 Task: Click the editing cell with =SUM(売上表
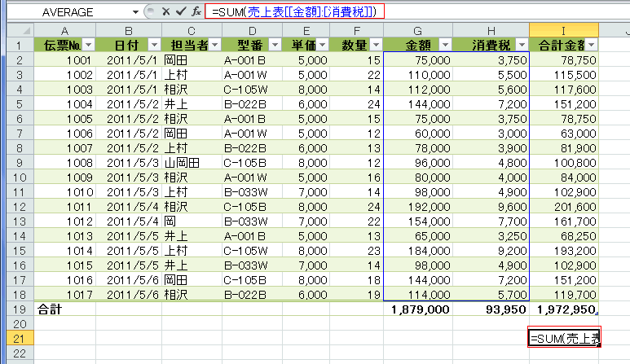[564, 338]
